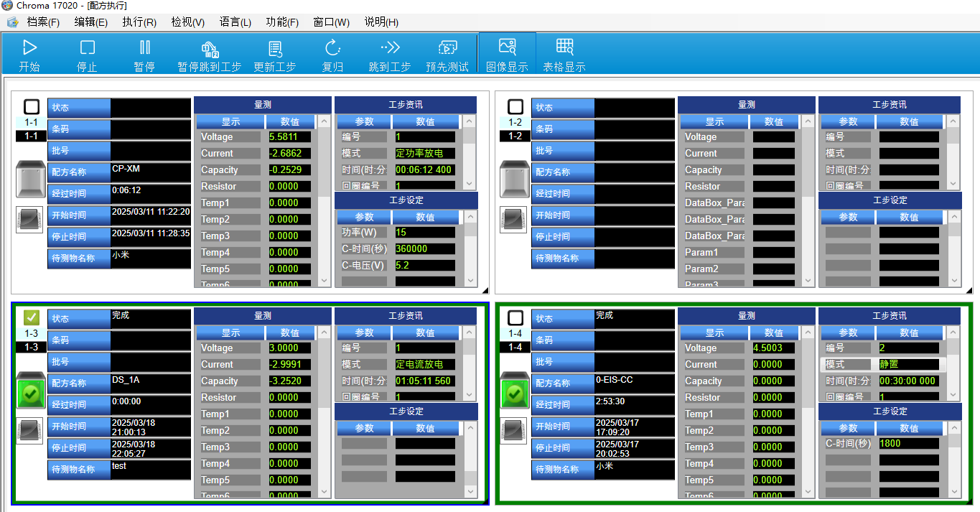Click the C-电压(V) value 5.2 in panel 1-1

click(425, 266)
